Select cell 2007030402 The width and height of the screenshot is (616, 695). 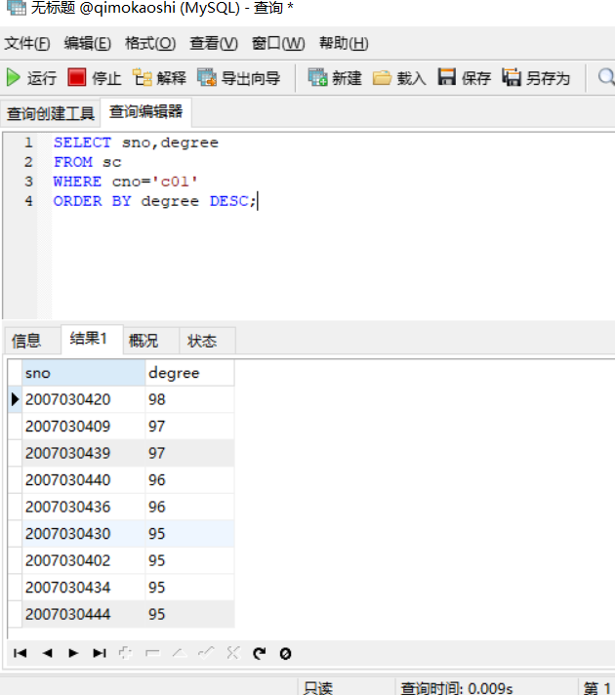83,560
